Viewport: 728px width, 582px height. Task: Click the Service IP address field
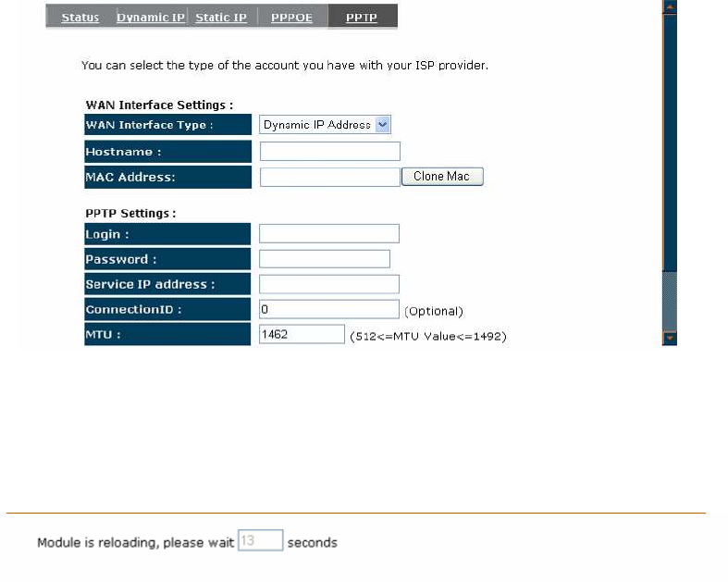(328, 284)
